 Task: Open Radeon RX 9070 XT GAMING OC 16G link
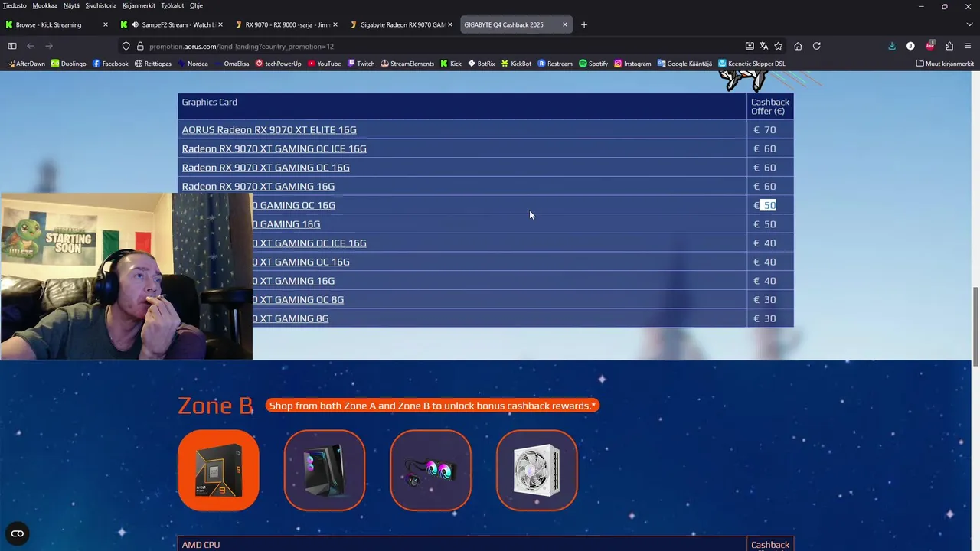pyautogui.click(x=266, y=168)
